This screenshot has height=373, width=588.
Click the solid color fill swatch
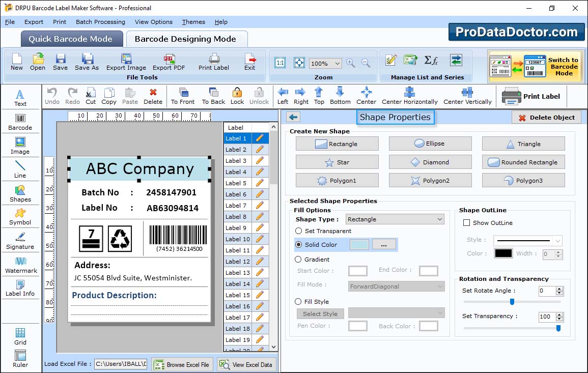(x=359, y=245)
